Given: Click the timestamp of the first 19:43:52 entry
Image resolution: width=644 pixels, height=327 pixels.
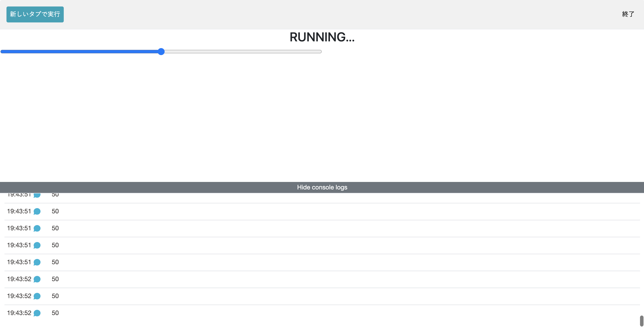Looking at the screenshot, I should [19, 279].
